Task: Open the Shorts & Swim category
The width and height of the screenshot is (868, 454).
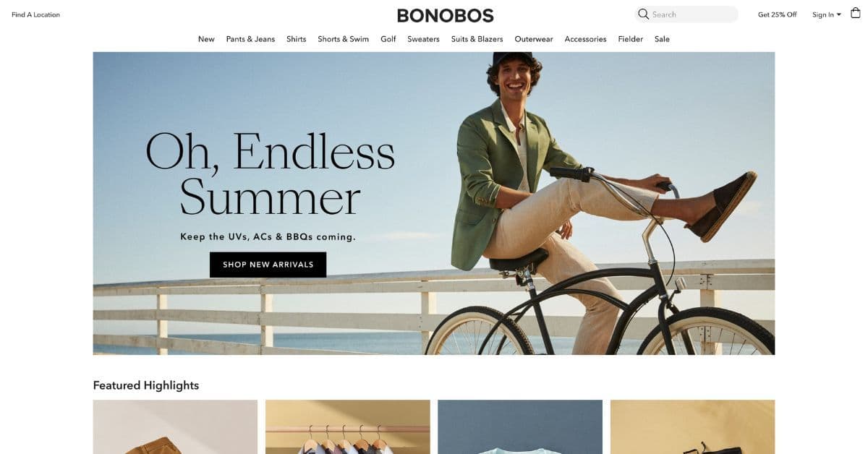Action: click(x=343, y=39)
